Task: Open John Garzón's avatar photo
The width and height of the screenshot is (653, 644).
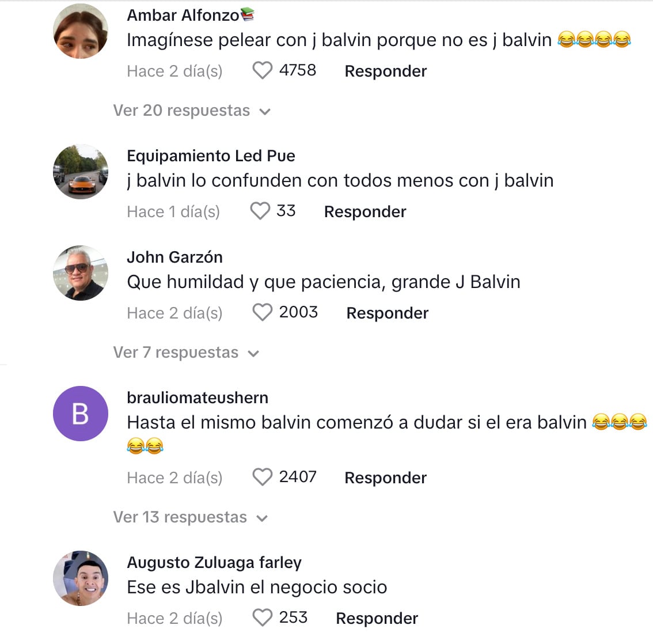Action: [81, 273]
